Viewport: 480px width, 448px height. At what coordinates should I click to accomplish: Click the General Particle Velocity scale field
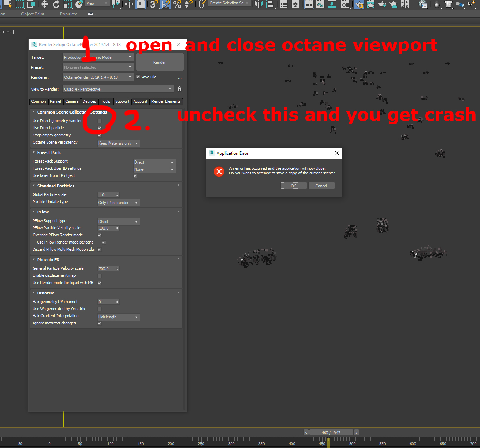coord(107,269)
